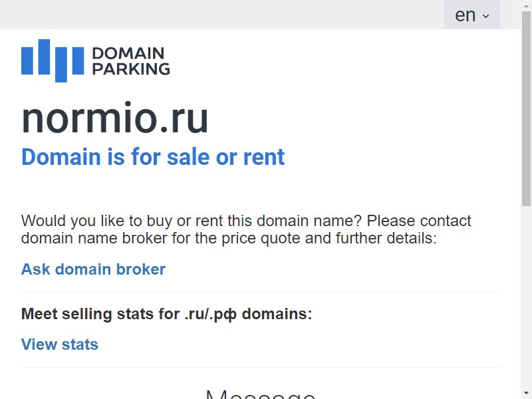The height and width of the screenshot is (399, 532).
Task: Click the scrollbar down arrow
Action: click(526, 394)
